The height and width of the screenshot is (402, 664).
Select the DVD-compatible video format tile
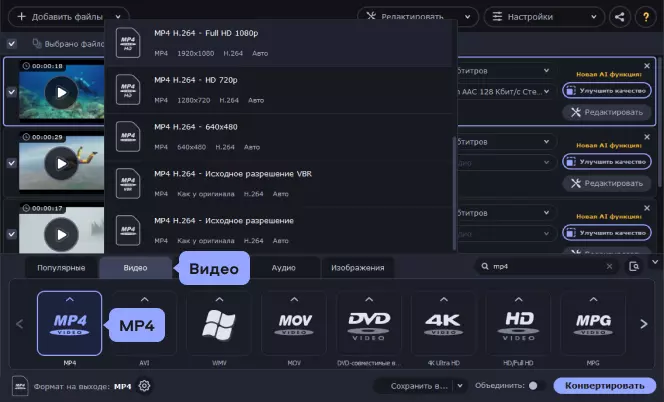coord(369,323)
